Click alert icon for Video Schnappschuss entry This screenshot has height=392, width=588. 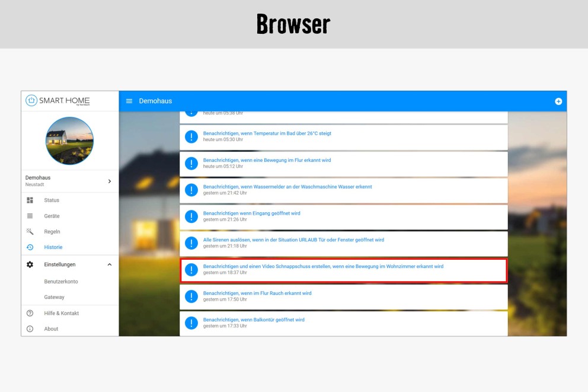tap(191, 270)
